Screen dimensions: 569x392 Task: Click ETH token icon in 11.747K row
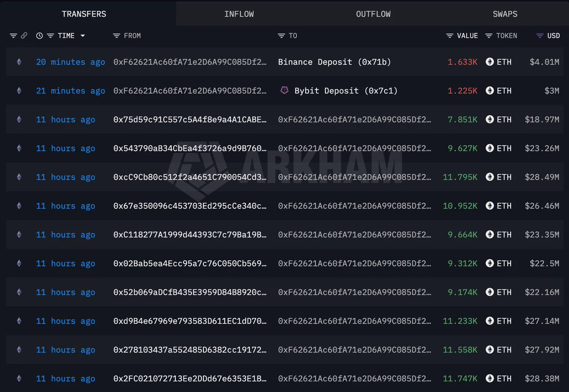489,378
